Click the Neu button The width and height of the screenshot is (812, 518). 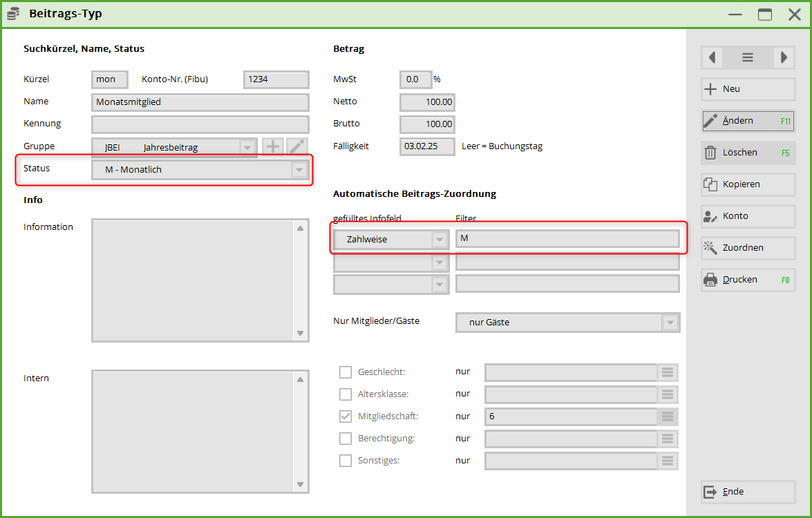click(748, 89)
